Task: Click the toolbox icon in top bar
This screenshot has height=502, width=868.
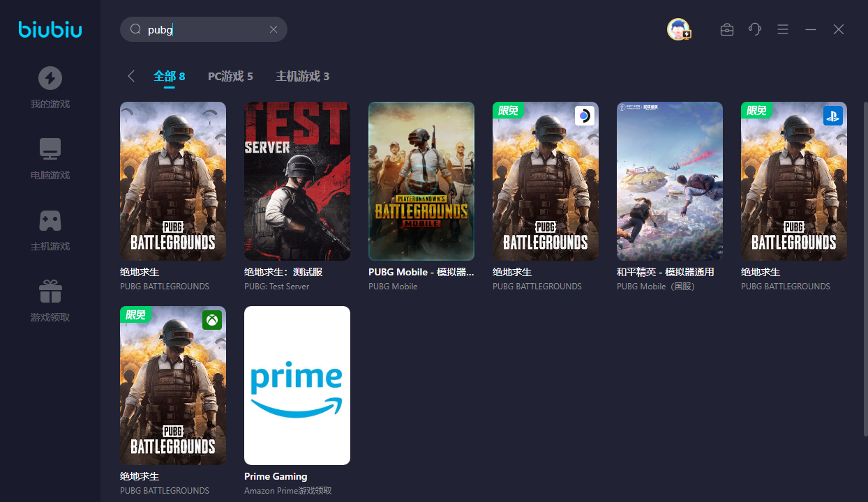Action: coord(727,29)
